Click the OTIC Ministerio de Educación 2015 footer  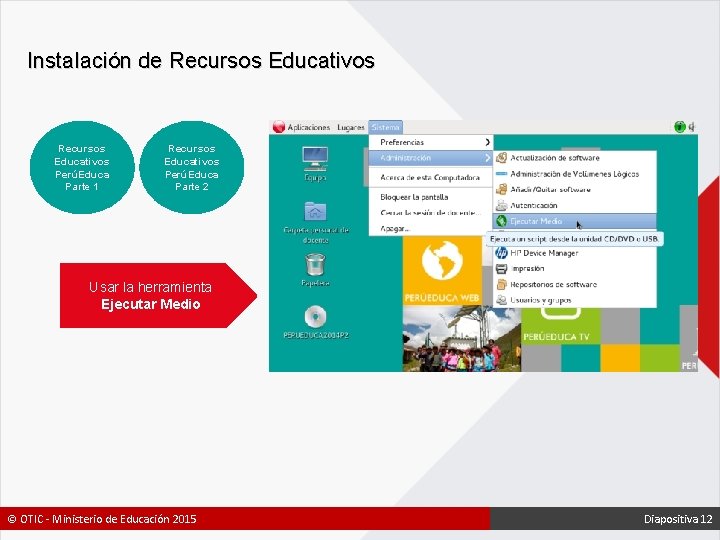[102, 519]
